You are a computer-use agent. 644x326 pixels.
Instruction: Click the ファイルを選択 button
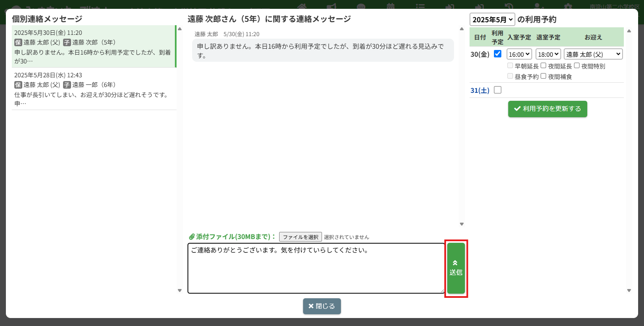[x=301, y=237]
